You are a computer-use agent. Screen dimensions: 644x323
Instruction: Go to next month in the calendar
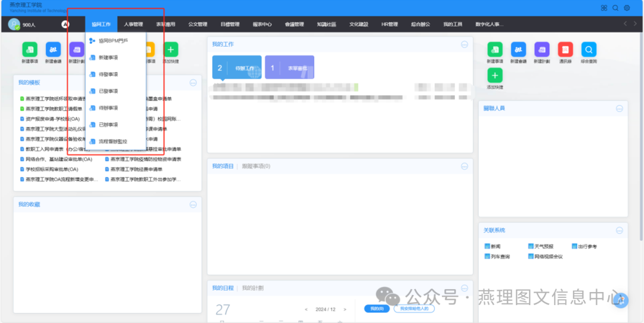coord(349,309)
